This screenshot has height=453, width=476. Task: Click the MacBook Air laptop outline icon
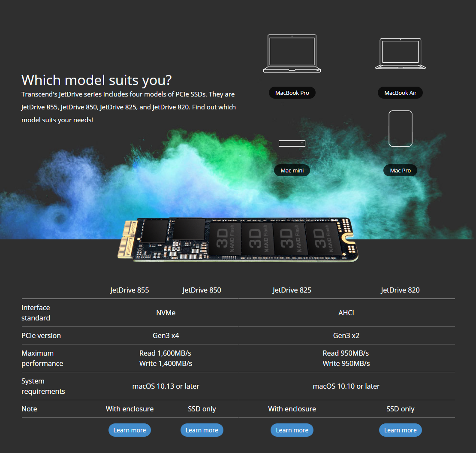tap(401, 54)
